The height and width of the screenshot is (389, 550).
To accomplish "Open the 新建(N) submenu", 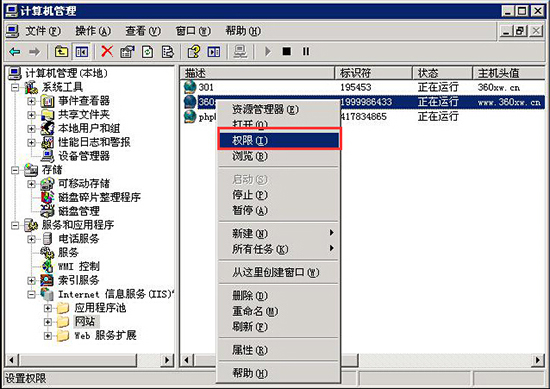I will pos(279,233).
